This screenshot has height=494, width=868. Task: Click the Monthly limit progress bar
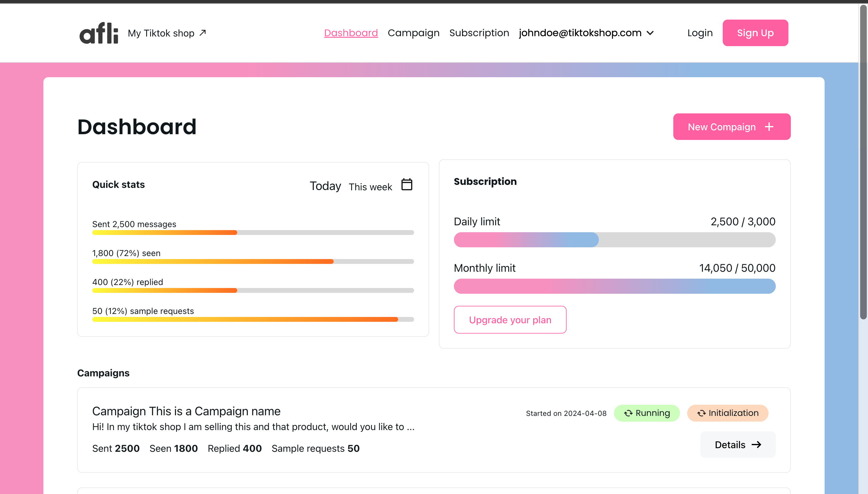(x=614, y=286)
